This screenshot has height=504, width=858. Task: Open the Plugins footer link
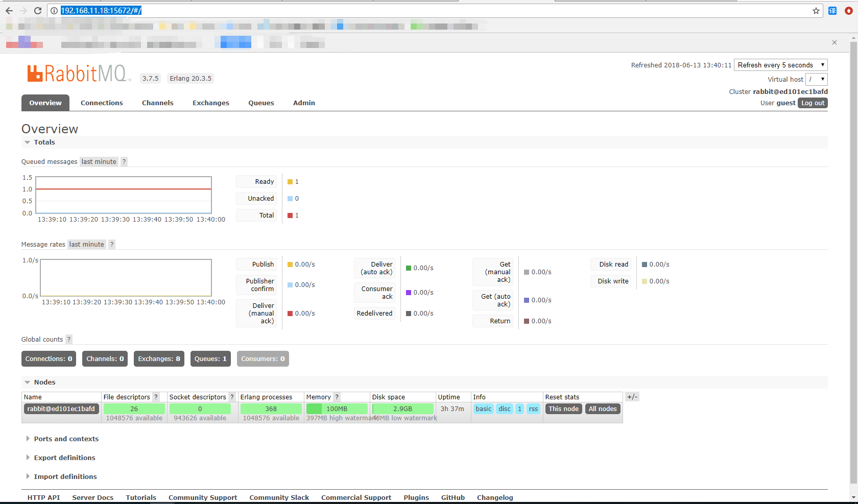(416, 498)
